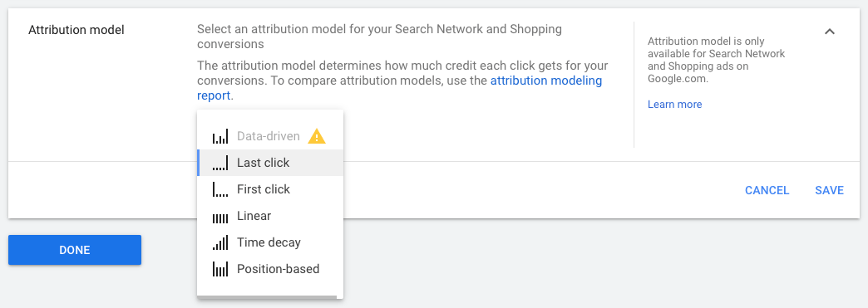Select Last click from the dropdown
The height and width of the screenshot is (308, 868).
click(270, 163)
